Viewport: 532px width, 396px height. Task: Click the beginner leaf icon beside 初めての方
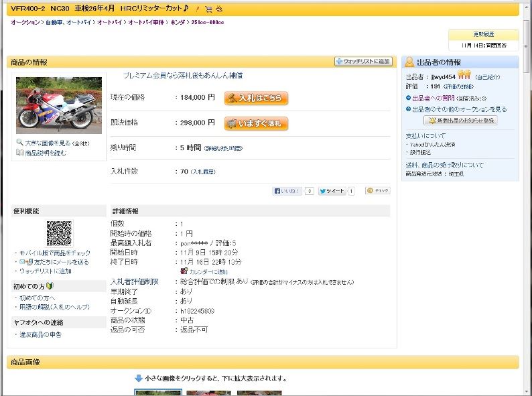tap(50, 286)
